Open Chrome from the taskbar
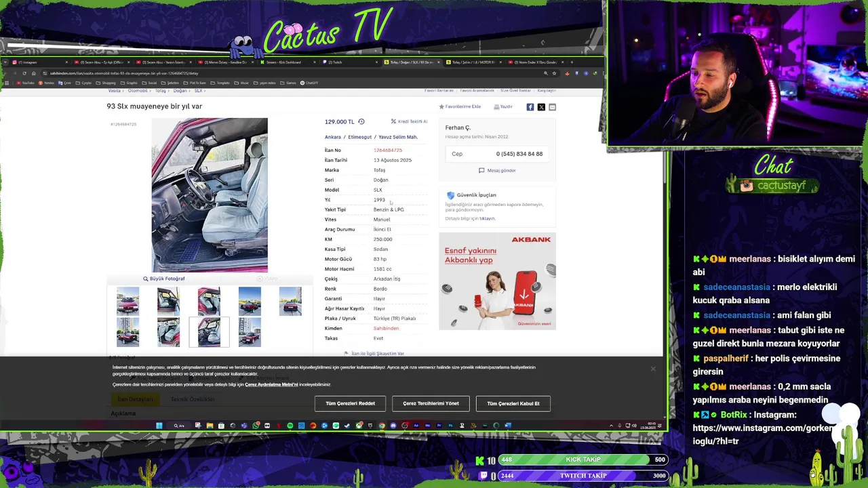Screen dimensions: 868x488 (382, 426)
